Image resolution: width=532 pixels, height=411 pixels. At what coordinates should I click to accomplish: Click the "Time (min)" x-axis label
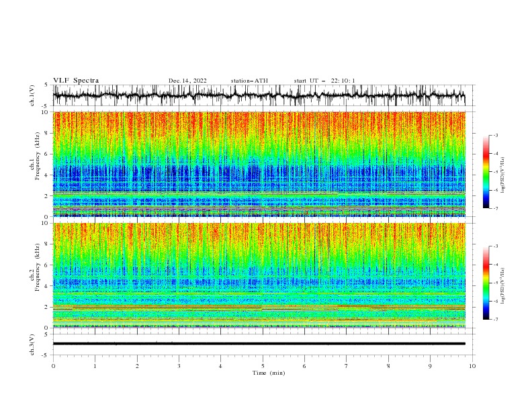pos(269,373)
